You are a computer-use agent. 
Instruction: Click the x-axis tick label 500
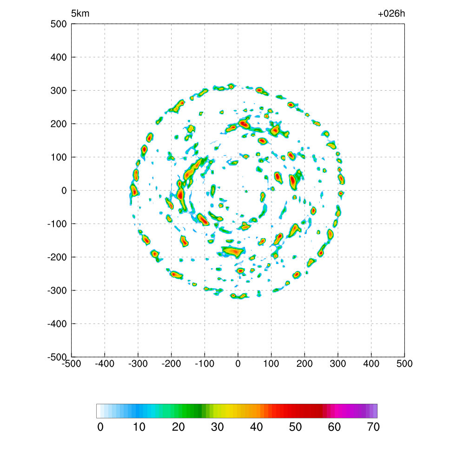404,364
